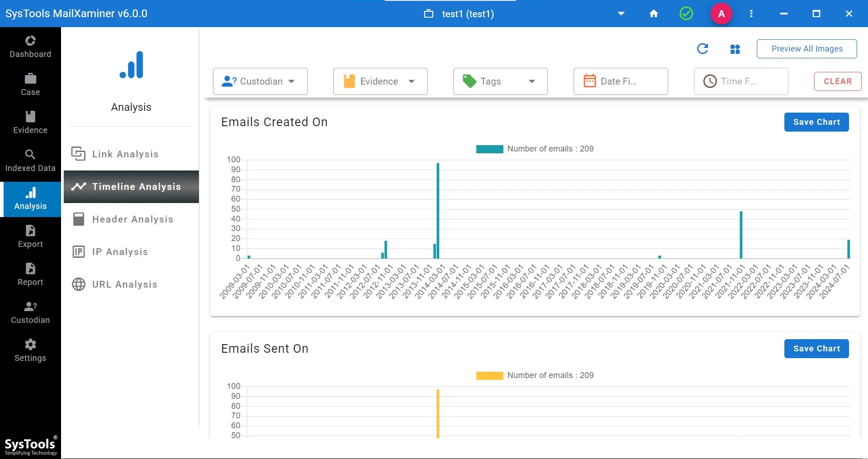868x459 pixels.
Task: Open the Evidence filter dropdown
Action: pos(380,81)
